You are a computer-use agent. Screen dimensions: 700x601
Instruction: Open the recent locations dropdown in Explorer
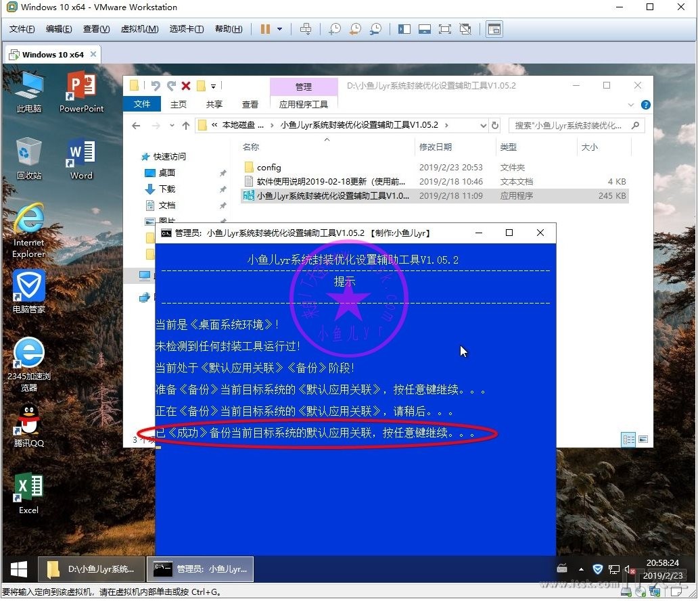pos(172,126)
